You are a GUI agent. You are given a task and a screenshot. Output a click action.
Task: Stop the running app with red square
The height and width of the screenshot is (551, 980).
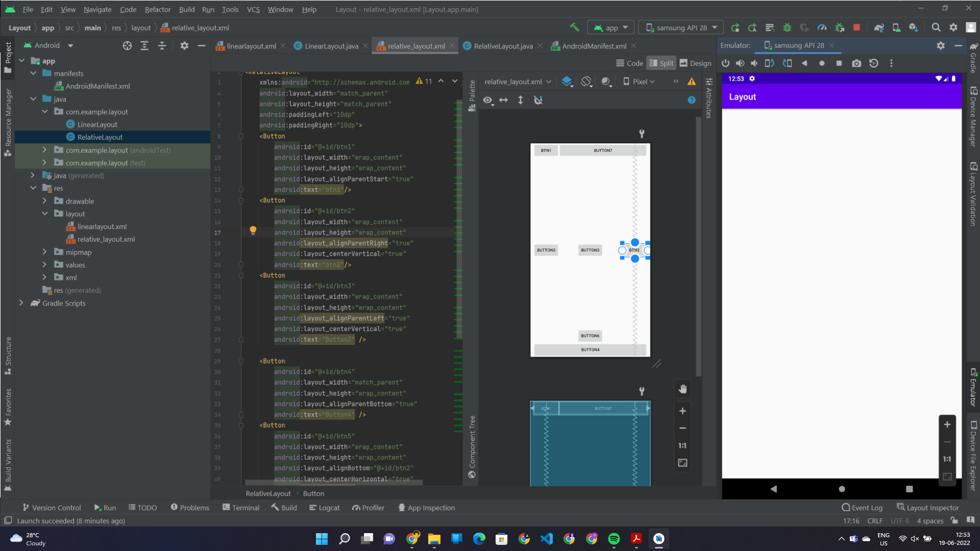856,28
